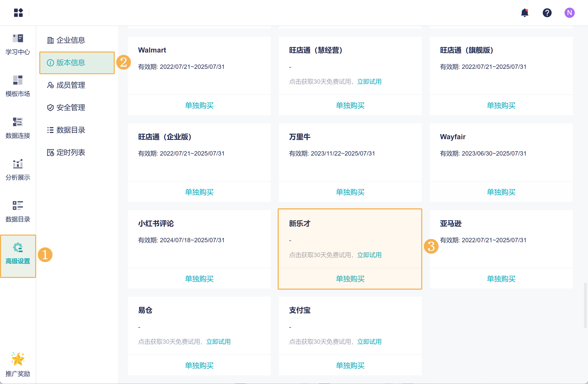The image size is (588, 384).
Task: Open the notification bell
Action: coord(525,12)
